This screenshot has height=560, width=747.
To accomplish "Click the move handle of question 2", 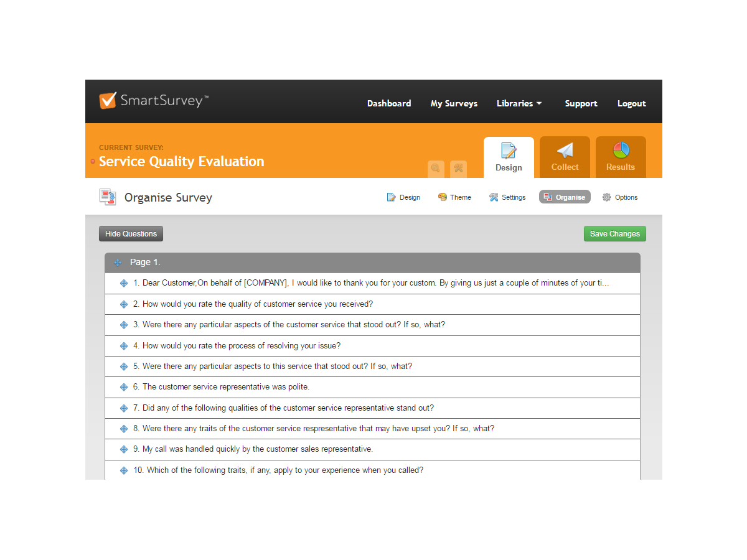I will (124, 304).
